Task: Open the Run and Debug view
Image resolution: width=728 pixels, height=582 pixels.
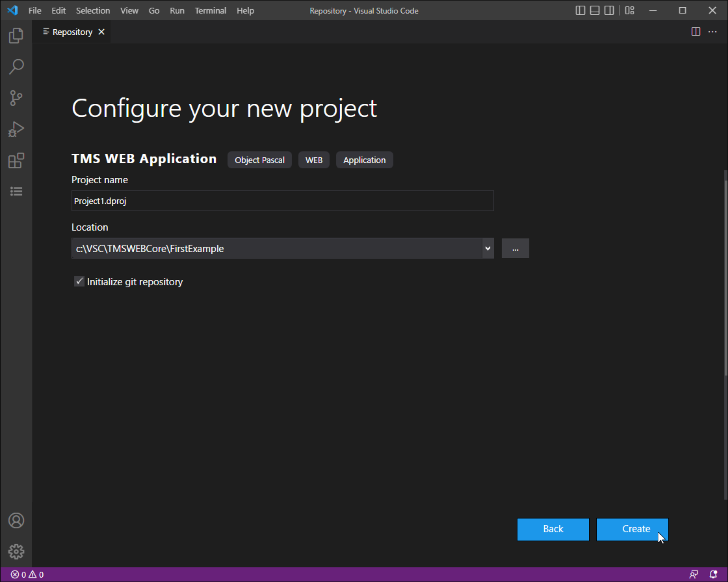Action: pos(16,129)
